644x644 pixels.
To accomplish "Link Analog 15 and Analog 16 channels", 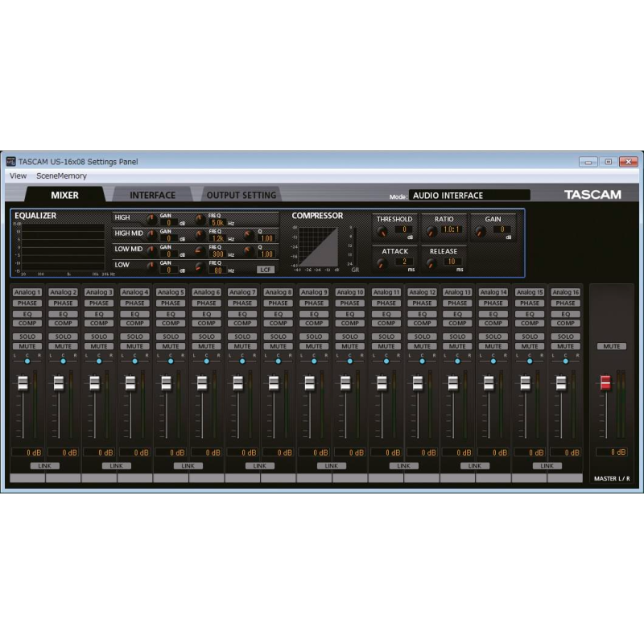I will [x=547, y=466].
